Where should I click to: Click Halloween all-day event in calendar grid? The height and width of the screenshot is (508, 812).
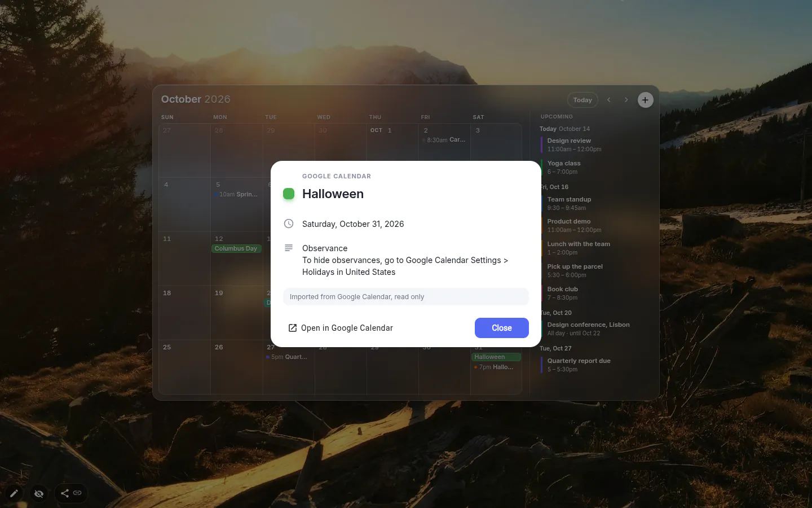496,357
